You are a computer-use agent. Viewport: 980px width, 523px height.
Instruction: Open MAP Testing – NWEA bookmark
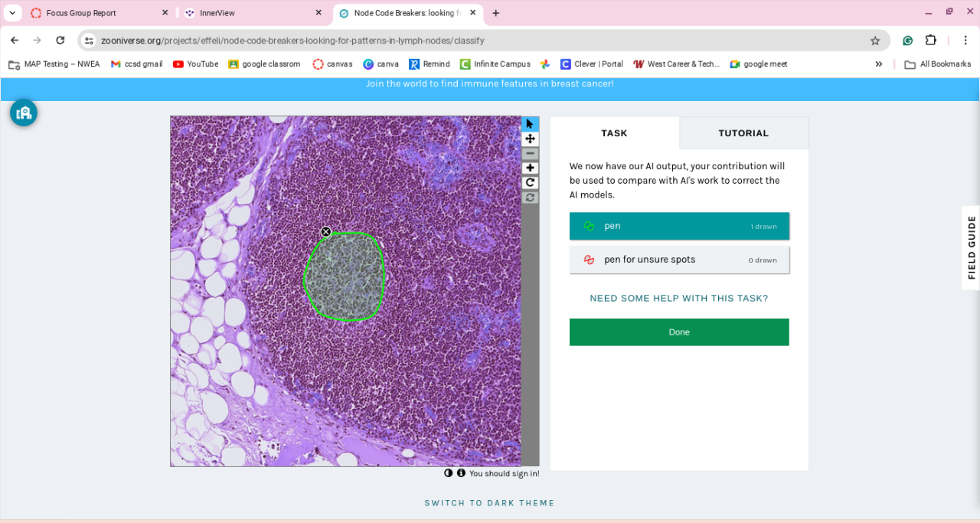tap(54, 64)
